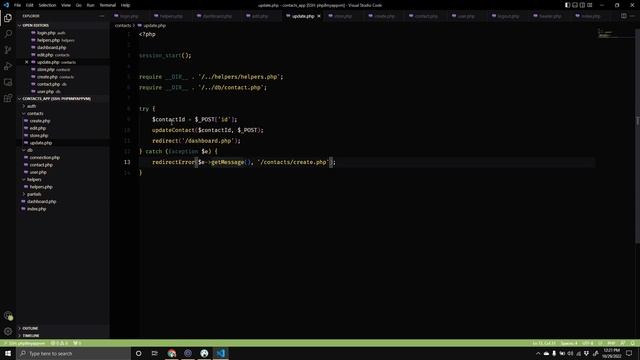The width and height of the screenshot is (640, 360).
Task: Open the Run menu
Action: tap(91, 5)
